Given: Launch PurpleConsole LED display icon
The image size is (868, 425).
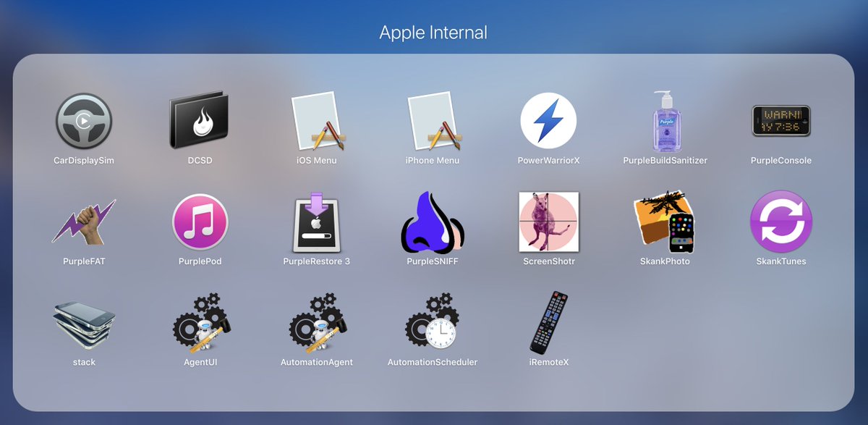Looking at the screenshot, I should point(781,121).
